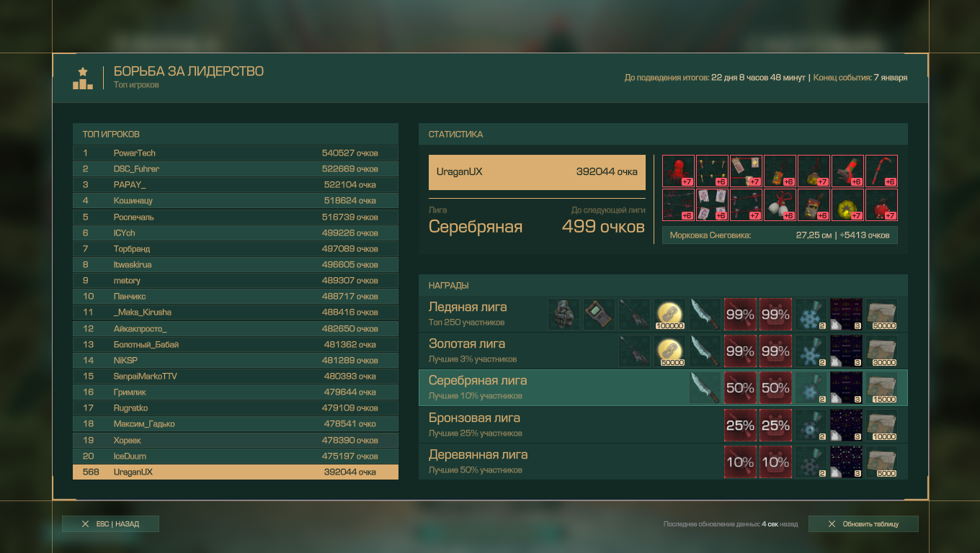980x553 pixels.
Task: Select player IceDuum row
Action: point(236,456)
